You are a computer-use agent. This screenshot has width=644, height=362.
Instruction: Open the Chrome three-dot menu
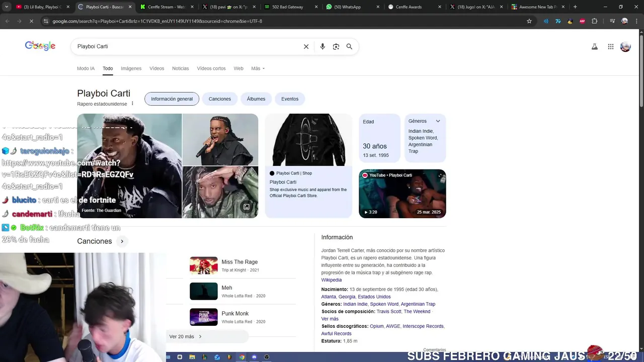click(x=636, y=21)
